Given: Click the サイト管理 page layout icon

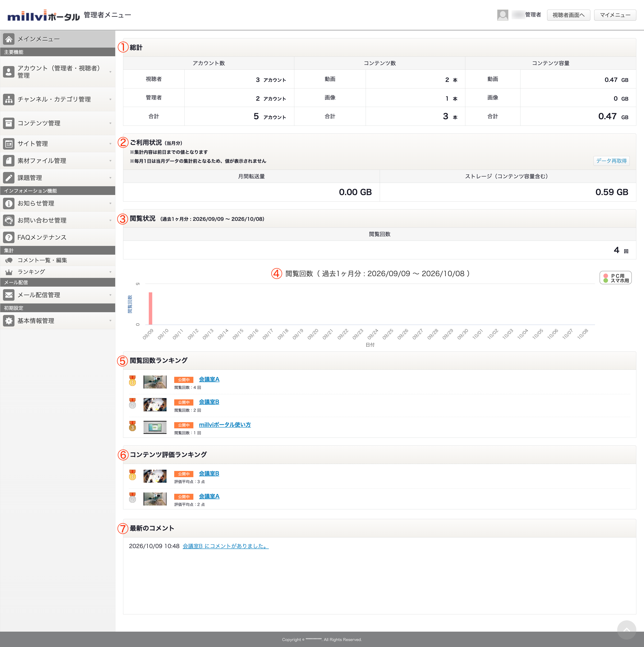Looking at the screenshot, I should coord(9,144).
